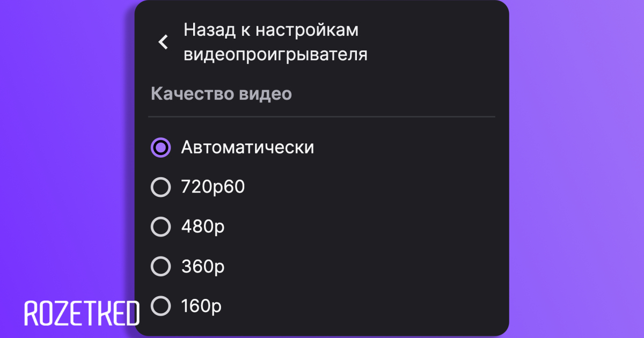
Task: Click the Качество видео section heading
Action: (x=221, y=94)
